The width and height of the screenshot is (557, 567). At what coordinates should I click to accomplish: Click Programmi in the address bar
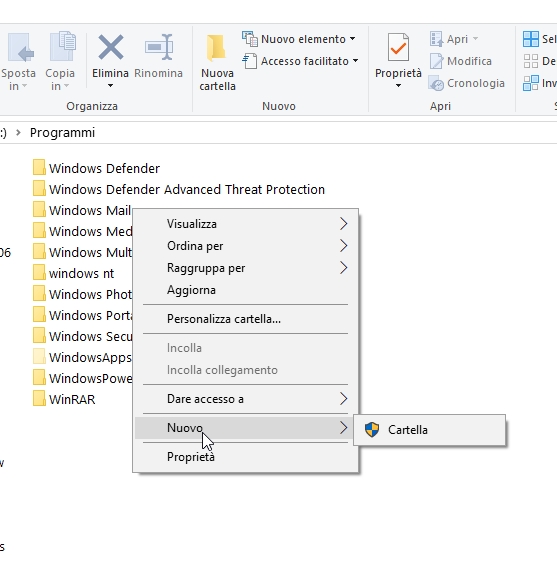pos(62,133)
